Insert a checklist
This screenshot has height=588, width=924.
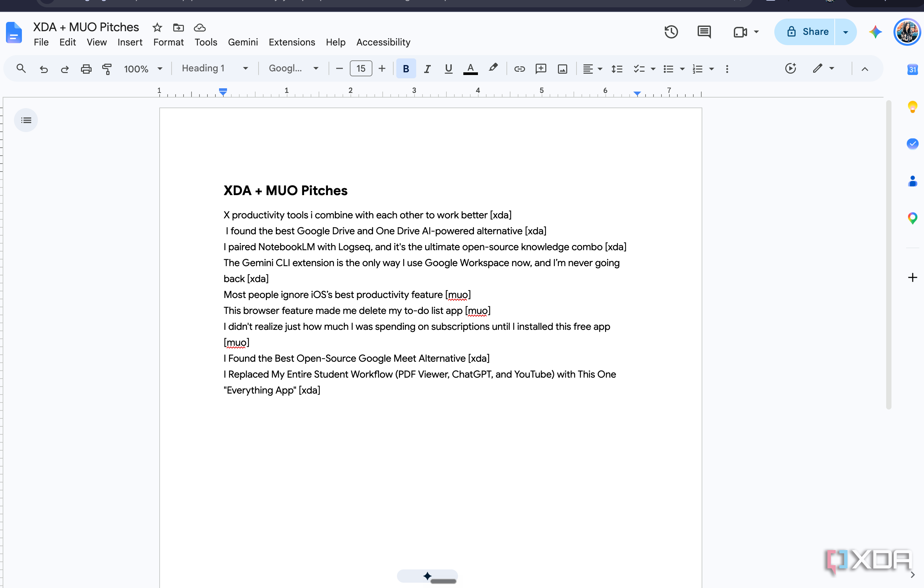pos(639,69)
